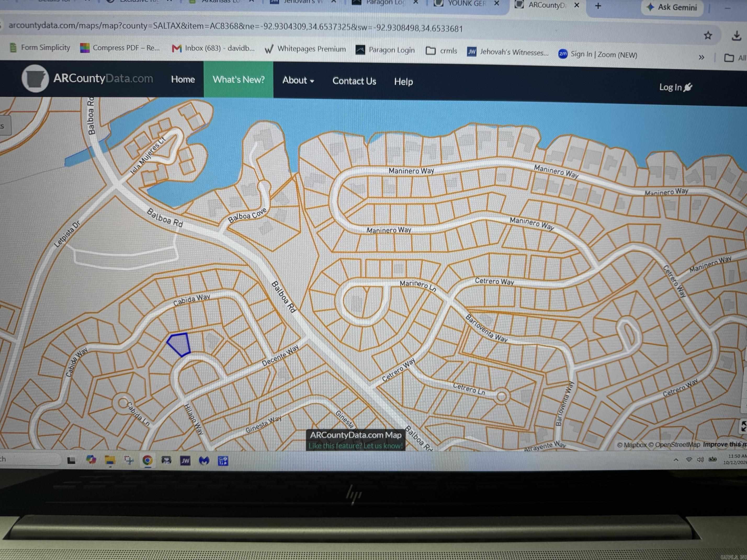Image resolution: width=747 pixels, height=560 pixels.
Task: Open a new browser tab
Action: tap(598, 6)
